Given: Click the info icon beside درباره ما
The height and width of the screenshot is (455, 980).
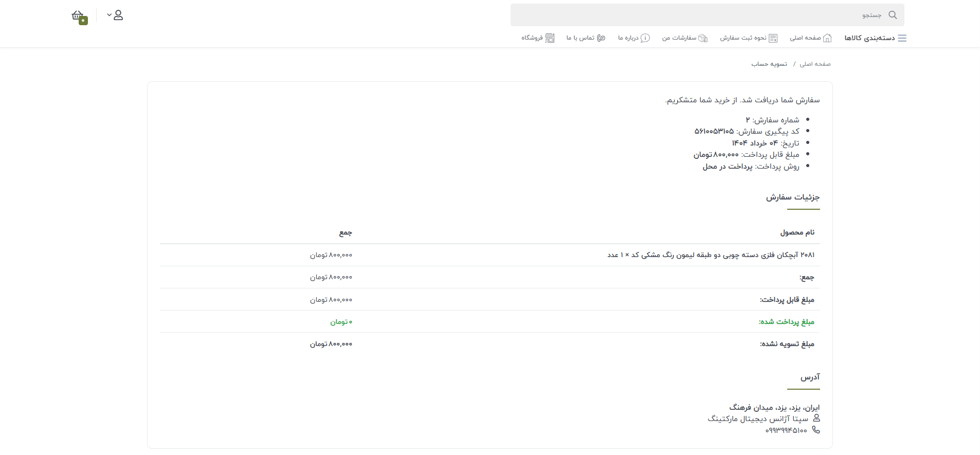Looking at the screenshot, I should click(x=645, y=38).
